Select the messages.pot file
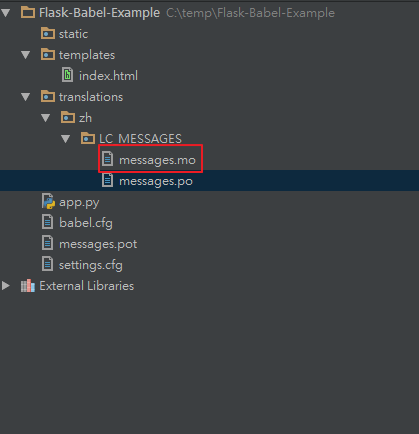 [x=98, y=244]
